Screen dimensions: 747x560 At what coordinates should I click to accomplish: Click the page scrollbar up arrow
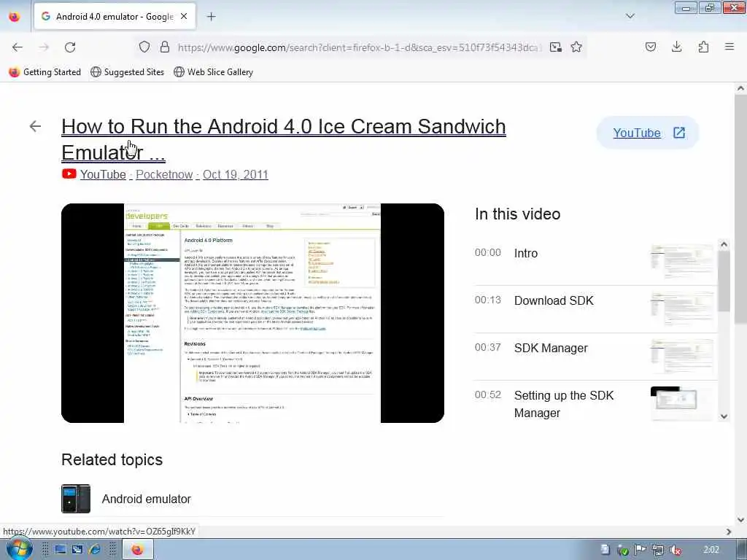(x=740, y=88)
